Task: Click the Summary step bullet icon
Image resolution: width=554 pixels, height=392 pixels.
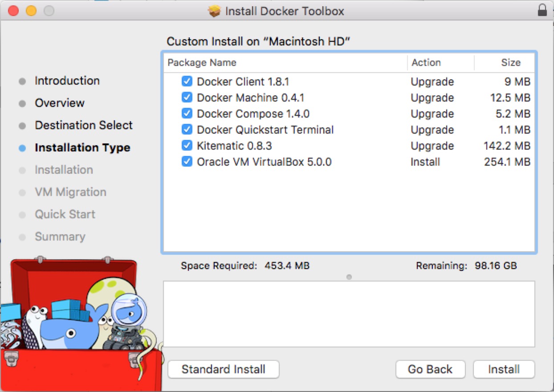Action: (x=22, y=237)
